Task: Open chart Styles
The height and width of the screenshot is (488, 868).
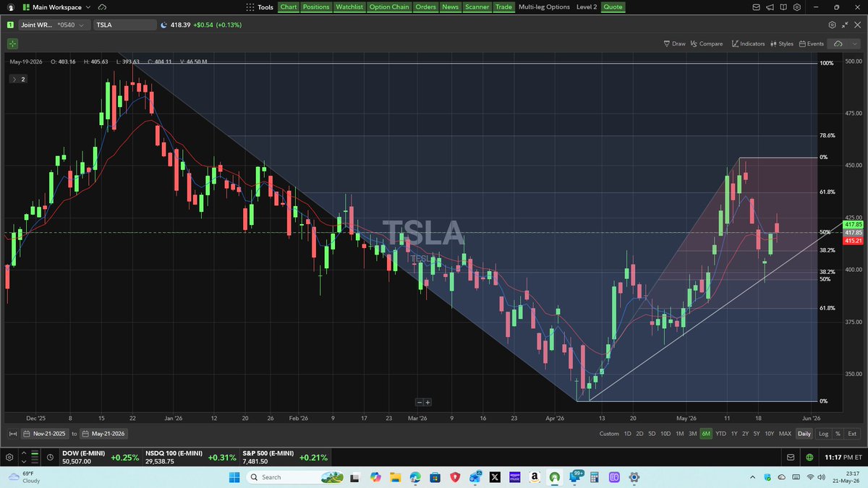Action: [782, 43]
